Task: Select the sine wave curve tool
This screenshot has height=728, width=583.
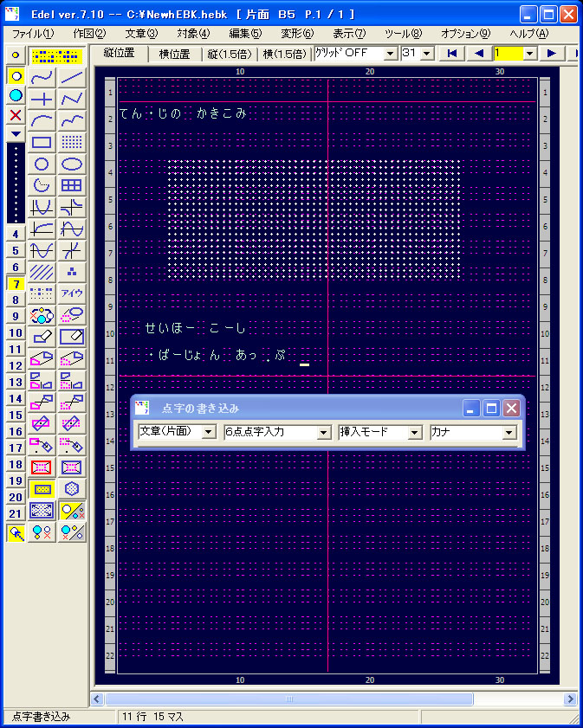Action: pyautogui.click(x=73, y=229)
